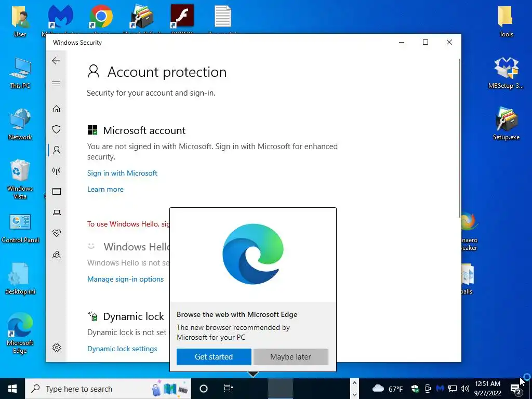Open Virus & threat protection shield icon
The width and height of the screenshot is (532, 399).
(x=57, y=129)
